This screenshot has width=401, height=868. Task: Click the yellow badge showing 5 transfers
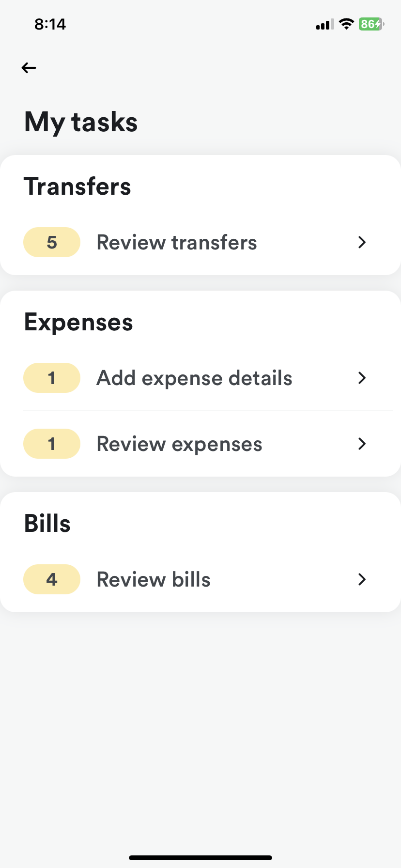point(52,242)
